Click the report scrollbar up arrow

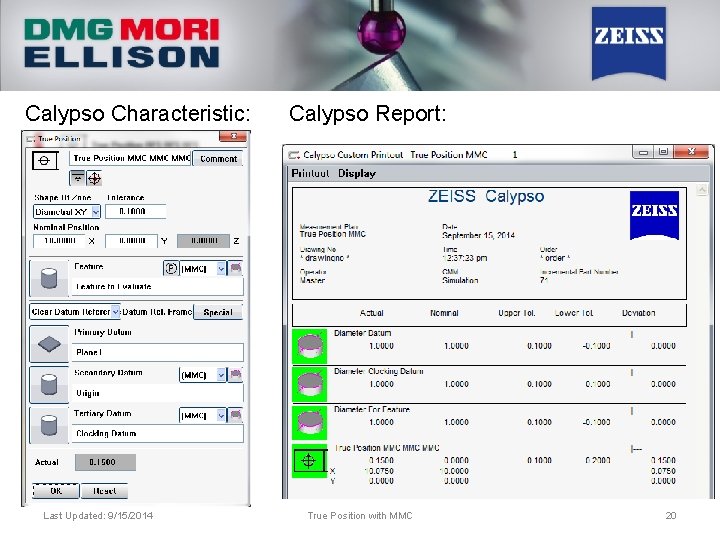tap(702, 190)
